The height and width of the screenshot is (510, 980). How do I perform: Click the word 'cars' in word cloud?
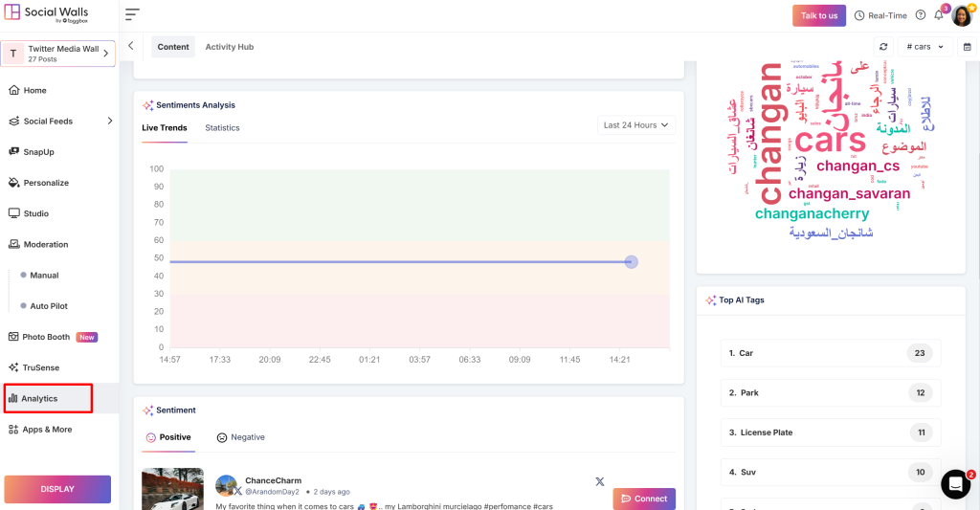pyautogui.click(x=830, y=140)
